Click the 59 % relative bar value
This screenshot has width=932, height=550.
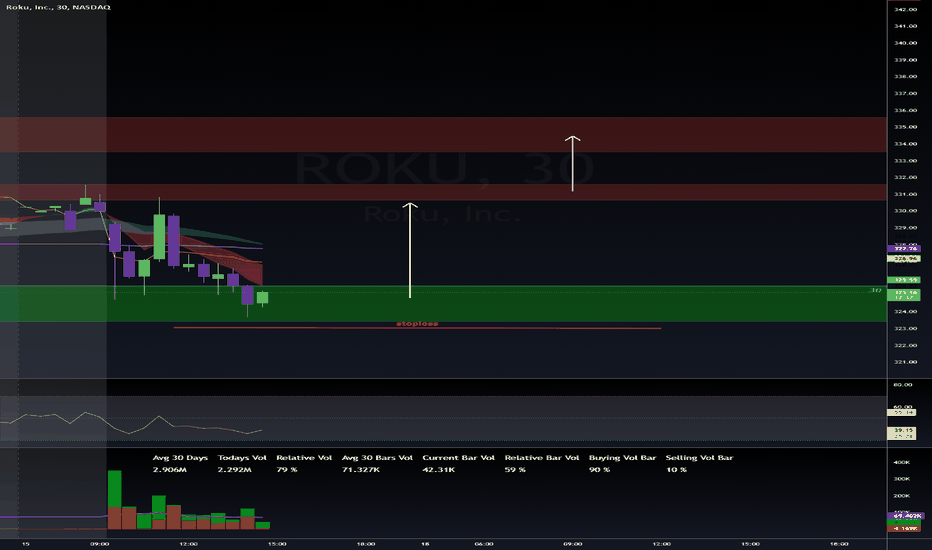515,470
